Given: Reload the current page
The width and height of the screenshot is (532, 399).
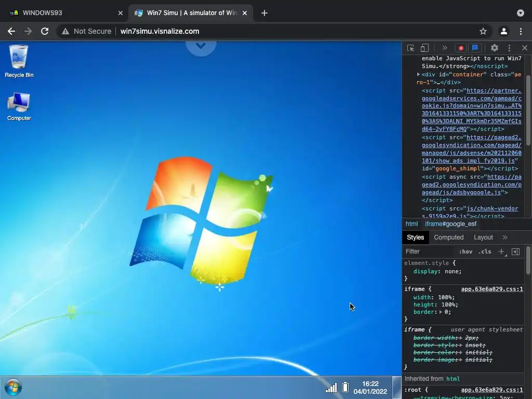Looking at the screenshot, I should (45, 31).
